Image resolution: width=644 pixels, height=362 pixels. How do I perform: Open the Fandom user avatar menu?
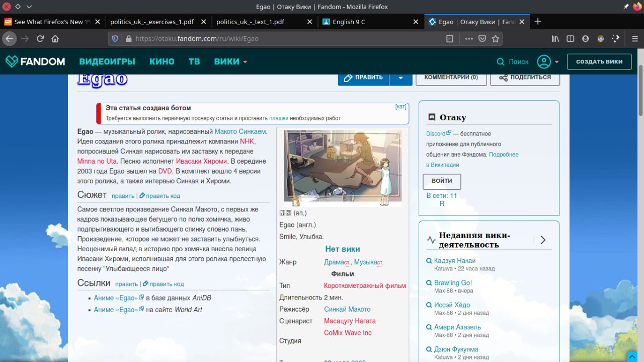544,62
